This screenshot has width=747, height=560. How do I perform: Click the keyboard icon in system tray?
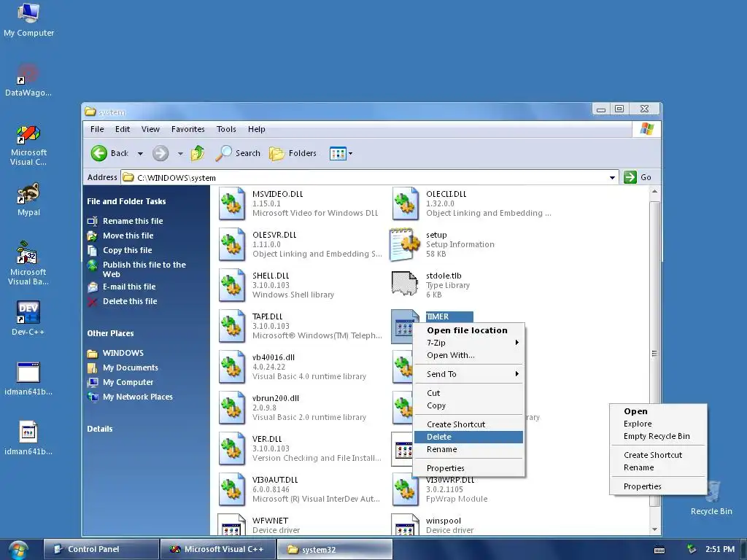[x=659, y=550]
